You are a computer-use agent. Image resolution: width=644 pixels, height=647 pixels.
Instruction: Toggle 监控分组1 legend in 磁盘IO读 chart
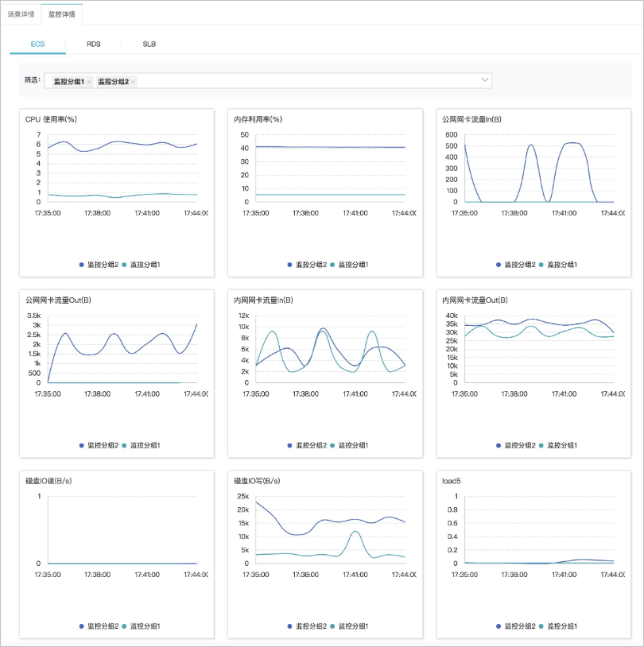(142, 626)
